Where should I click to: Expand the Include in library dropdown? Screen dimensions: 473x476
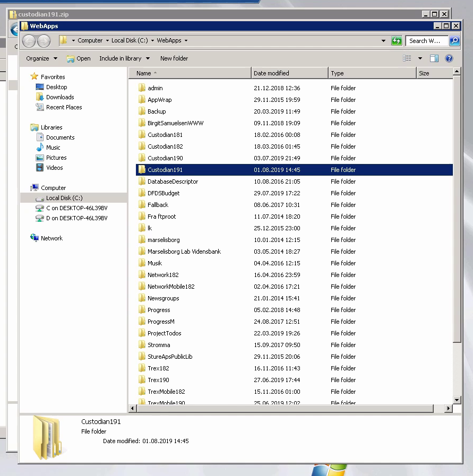click(124, 58)
